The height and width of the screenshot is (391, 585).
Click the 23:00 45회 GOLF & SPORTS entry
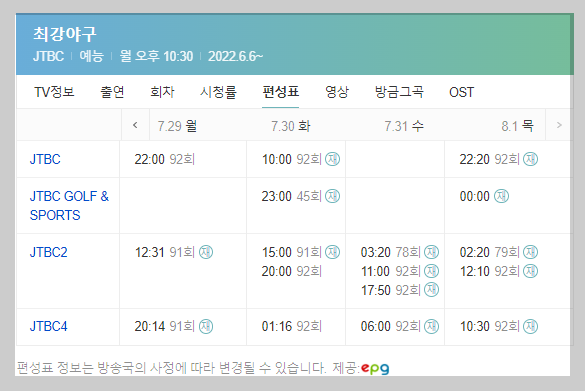292,196
